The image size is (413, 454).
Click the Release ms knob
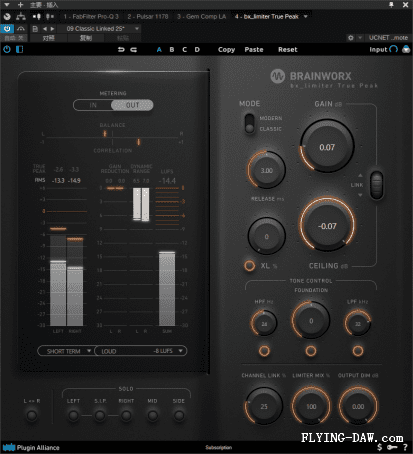[266, 170]
